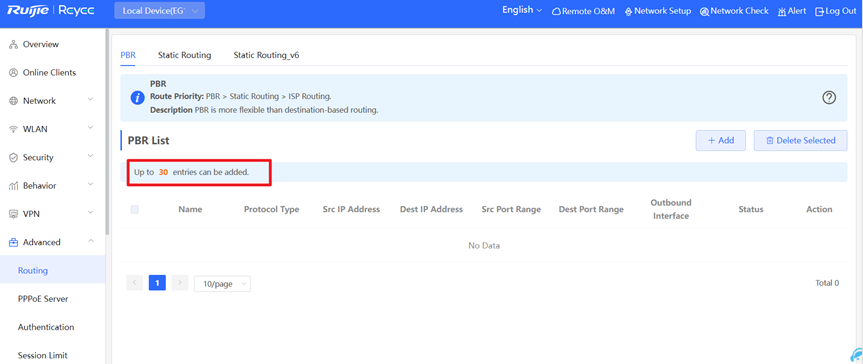Open the Routing sidebar item
863x364 pixels.
pos(52,270)
